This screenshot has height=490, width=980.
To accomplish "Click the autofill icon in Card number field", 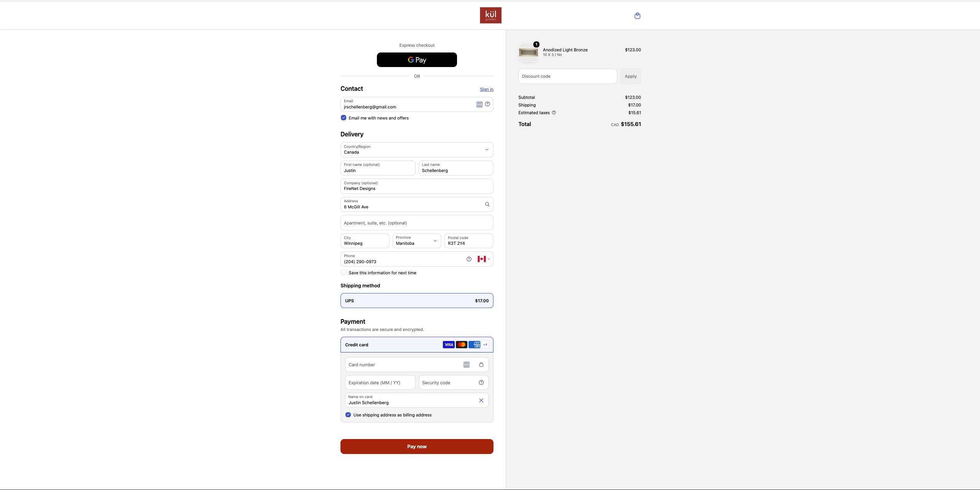I will click(x=467, y=365).
